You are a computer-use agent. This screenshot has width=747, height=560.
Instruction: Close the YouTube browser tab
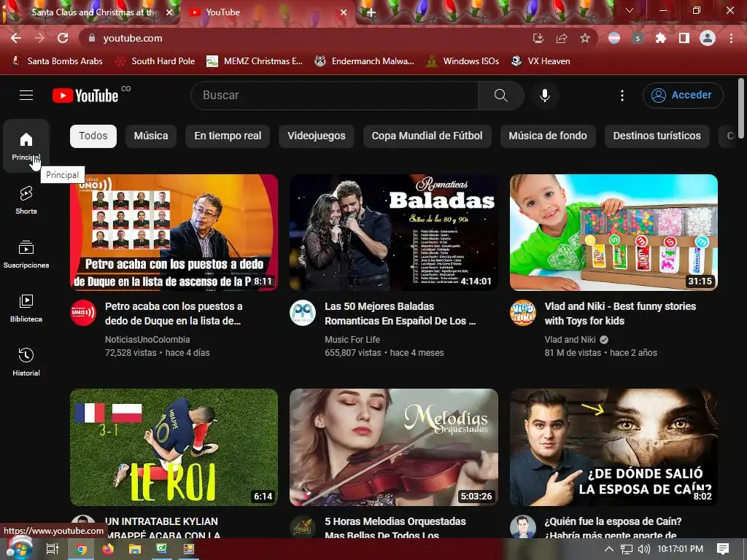point(344,12)
